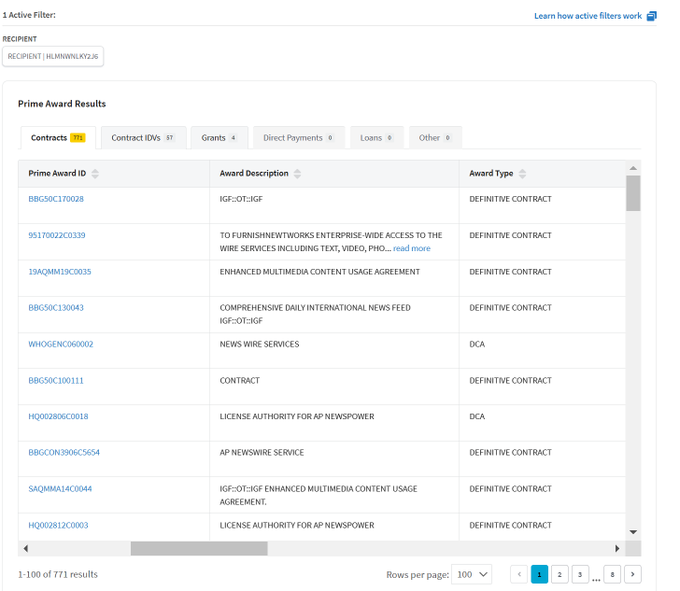Switch to the Grants tab
This screenshot has width=680, height=591.
point(219,138)
